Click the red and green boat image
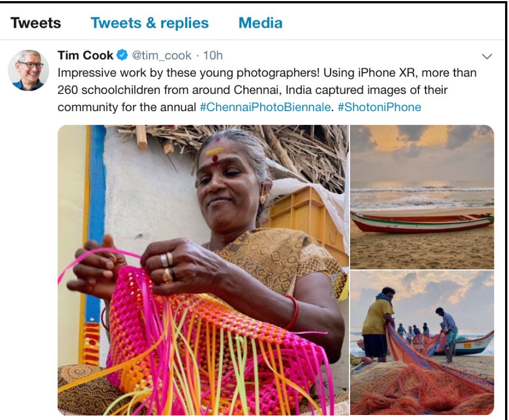Image resolution: width=509 pixels, height=420 pixels. click(x=422, y=222)
